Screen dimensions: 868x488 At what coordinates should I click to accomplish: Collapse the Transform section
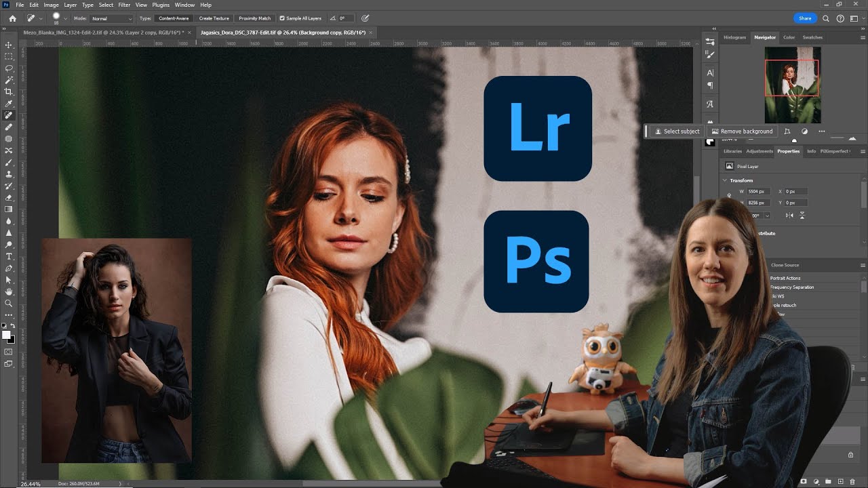[725, 180]
